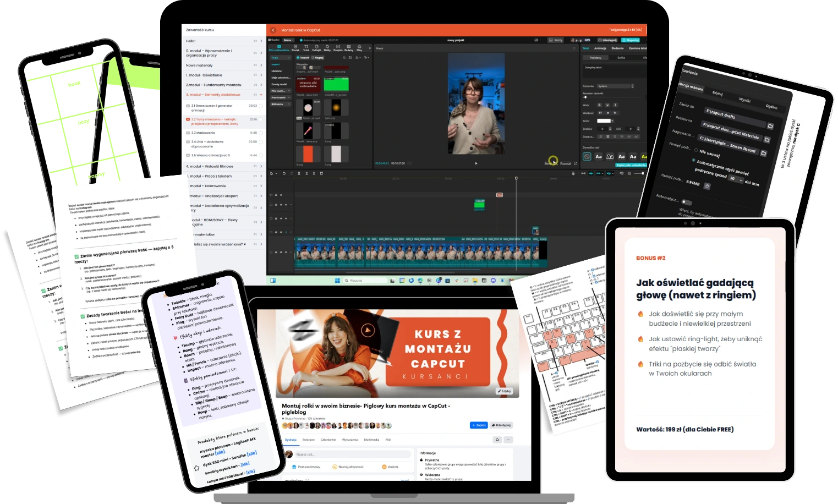Click the Edytuj button on group cover
The width and height of the screenshot is (838, 504).
coord(505,391)
